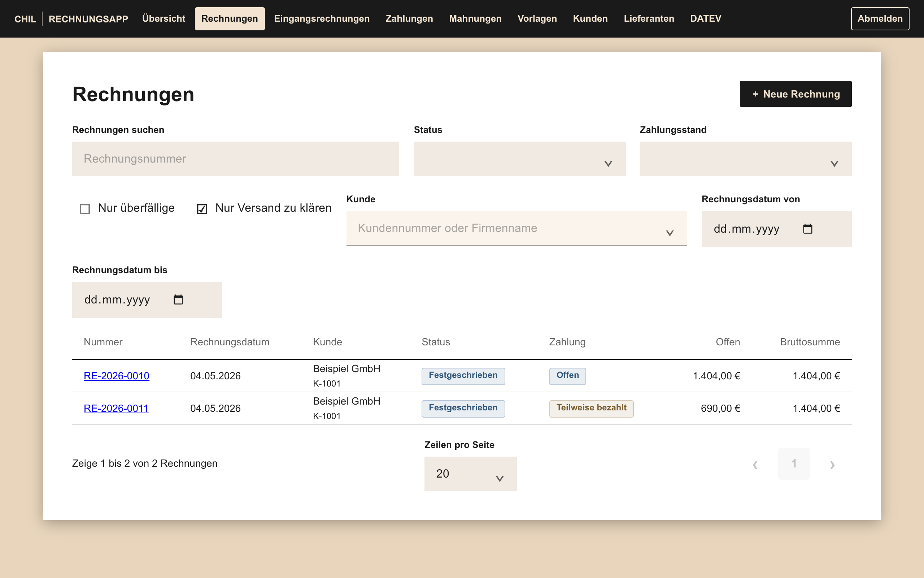Open Zeilen pro Seite dropdown
The width and height of the screenshot is (924, 578).
pyautogui.click(x=470, y=474)
